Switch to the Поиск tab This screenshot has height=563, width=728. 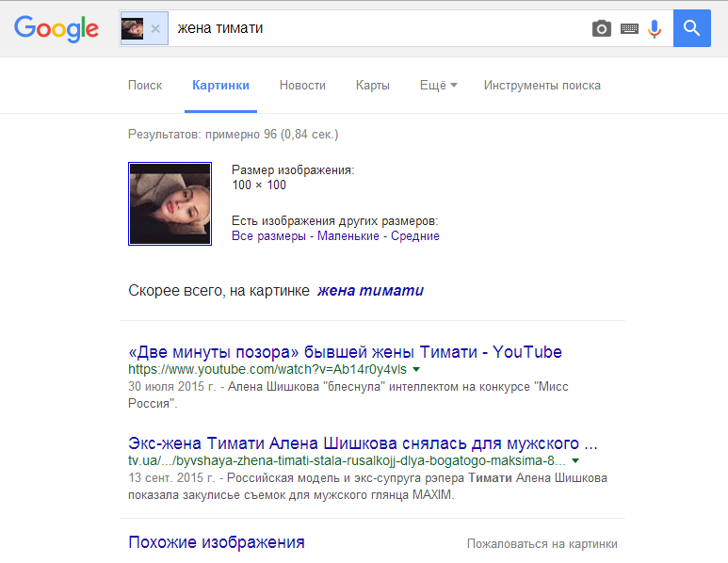click(145, 86)
